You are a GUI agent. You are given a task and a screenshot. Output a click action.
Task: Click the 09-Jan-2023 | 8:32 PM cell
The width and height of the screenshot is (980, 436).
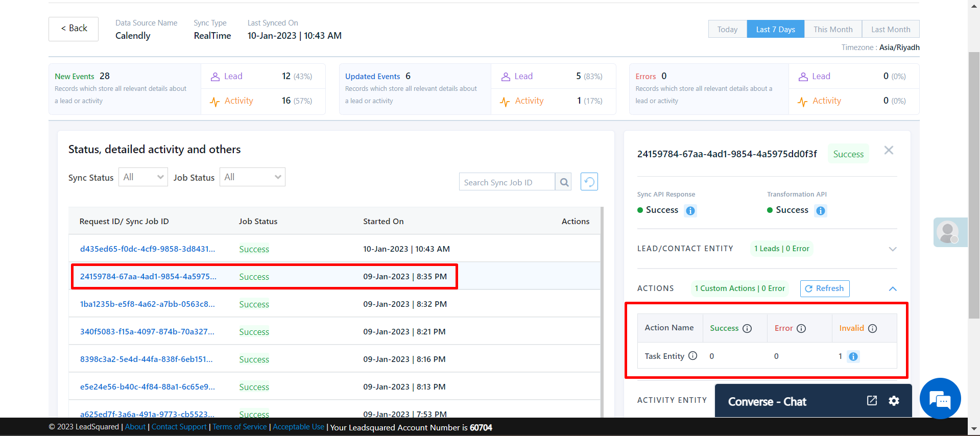click(x=405, y=304)
